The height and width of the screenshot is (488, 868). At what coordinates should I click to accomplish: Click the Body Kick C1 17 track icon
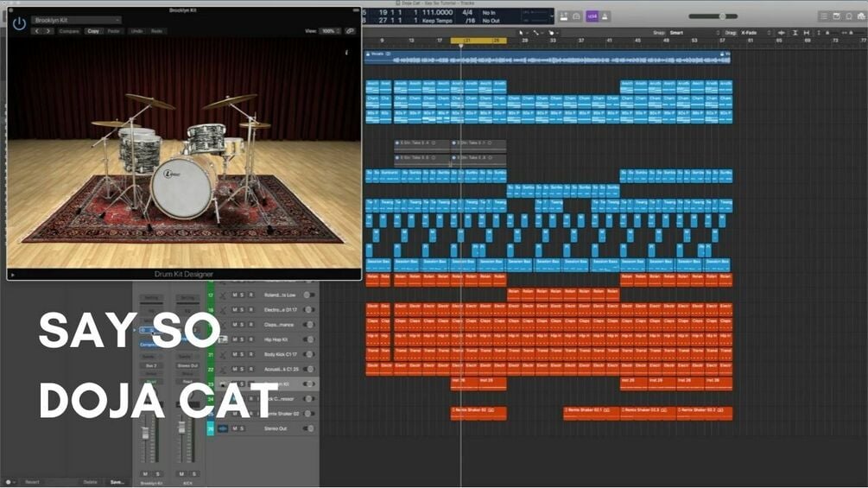pos(223,354)
